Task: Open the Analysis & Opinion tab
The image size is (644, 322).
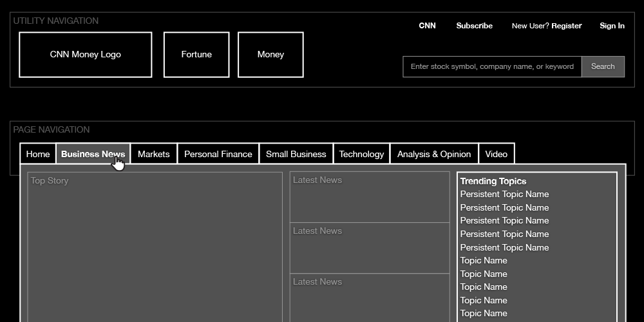Action: (x=434, y=154)
